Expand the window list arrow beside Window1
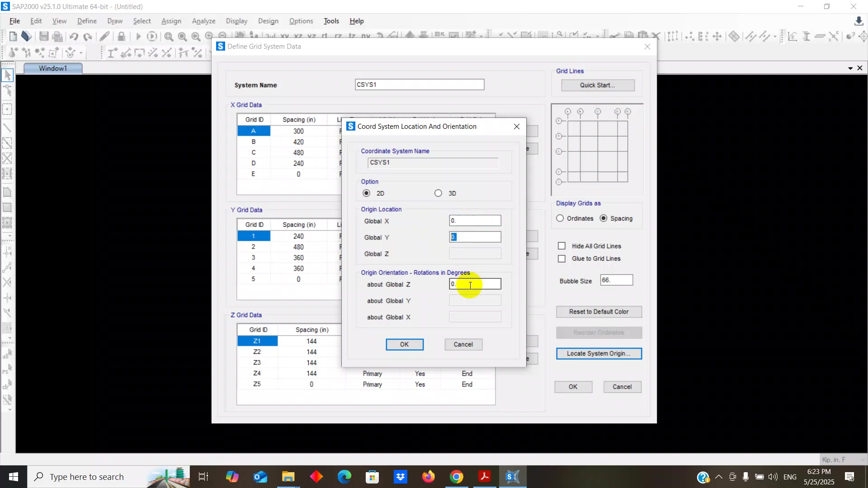The image size is (868, 488). click(x=850, y=68)
